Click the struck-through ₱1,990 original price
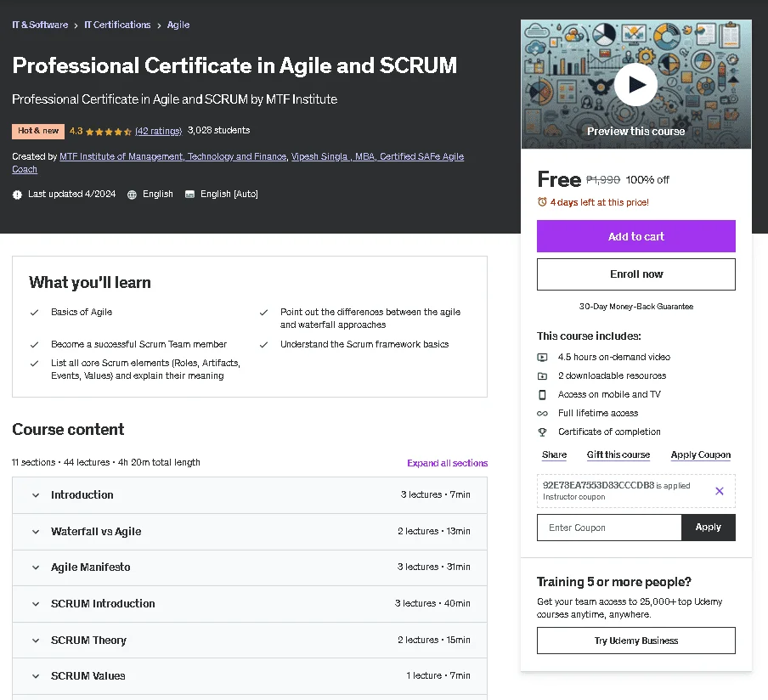Screen dimensions: 768x700 (603, 180)
